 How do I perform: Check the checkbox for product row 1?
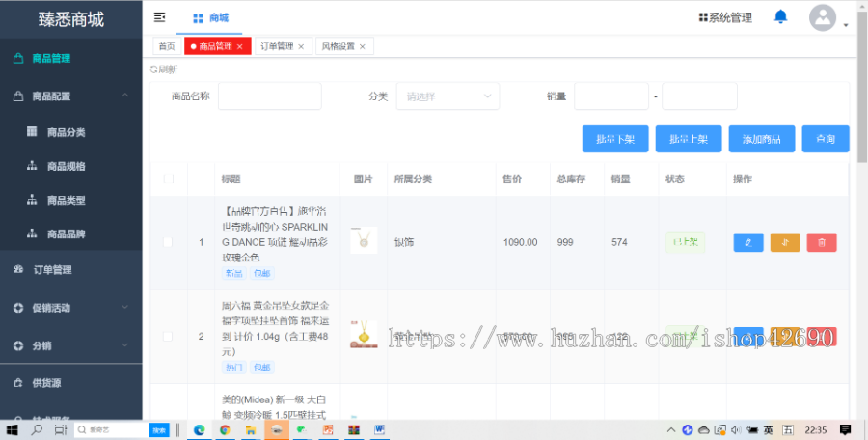pos(168,242)
